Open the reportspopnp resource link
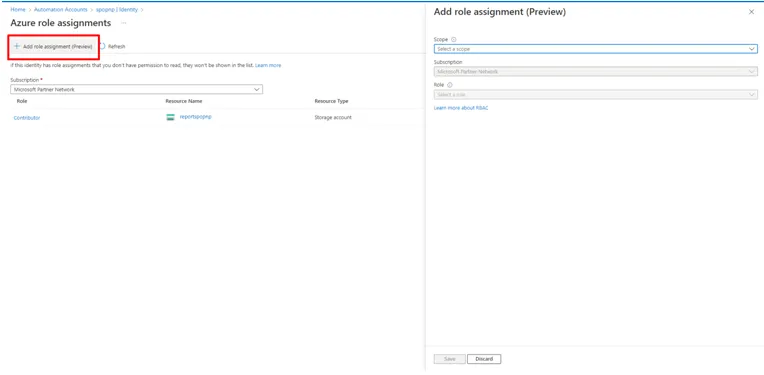Viewport: 764px width, 375px height. tap(195, 117)
